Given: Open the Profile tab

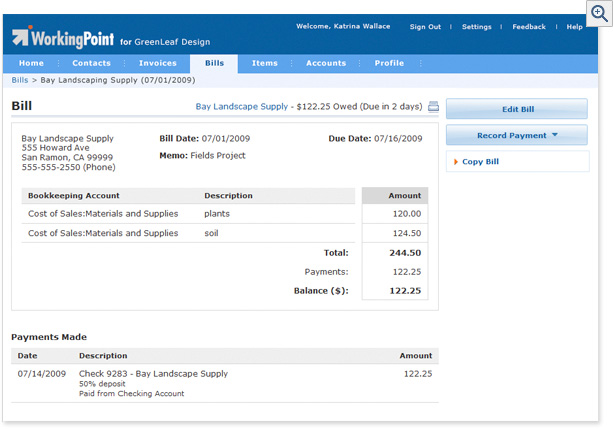Looking at the screenshot, I should [389, 63].
